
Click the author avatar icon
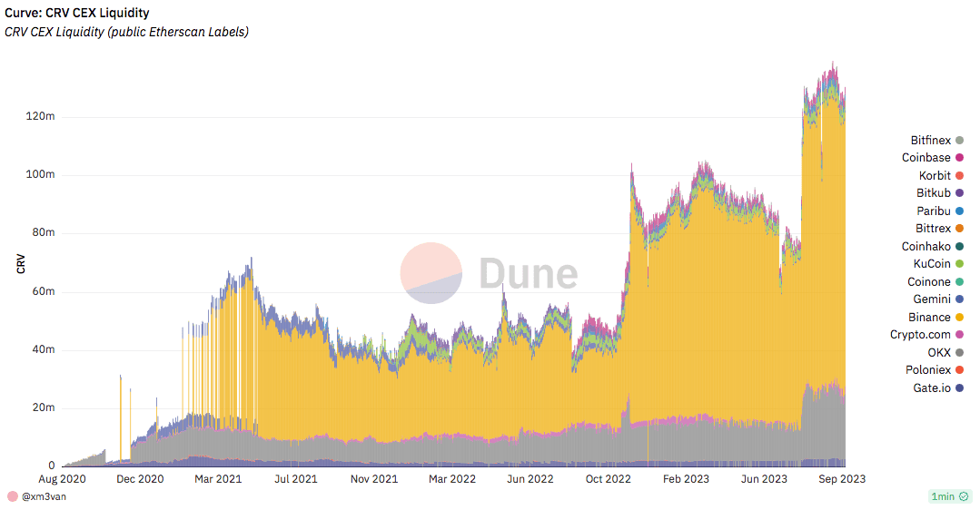(x=13, y=496)
